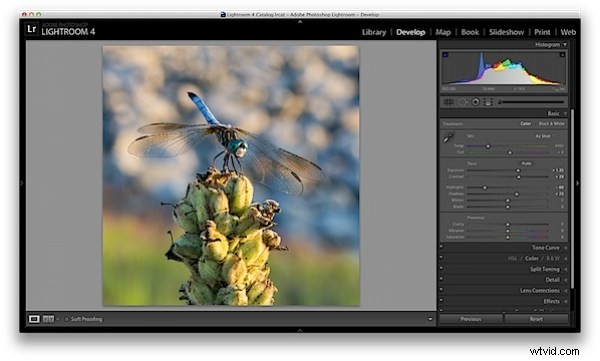
Task: Select Color in the HSL/Color/B&W header
Action: click(532, 258)
